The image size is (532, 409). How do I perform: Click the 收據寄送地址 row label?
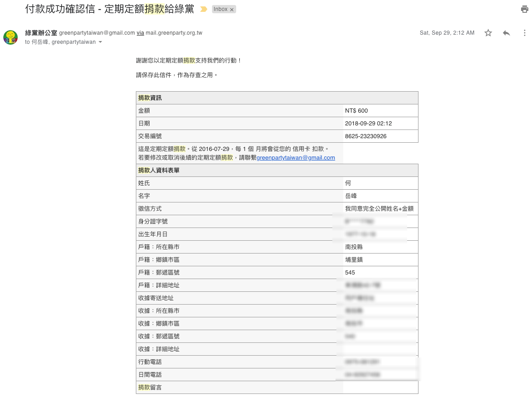pos(156,298)
